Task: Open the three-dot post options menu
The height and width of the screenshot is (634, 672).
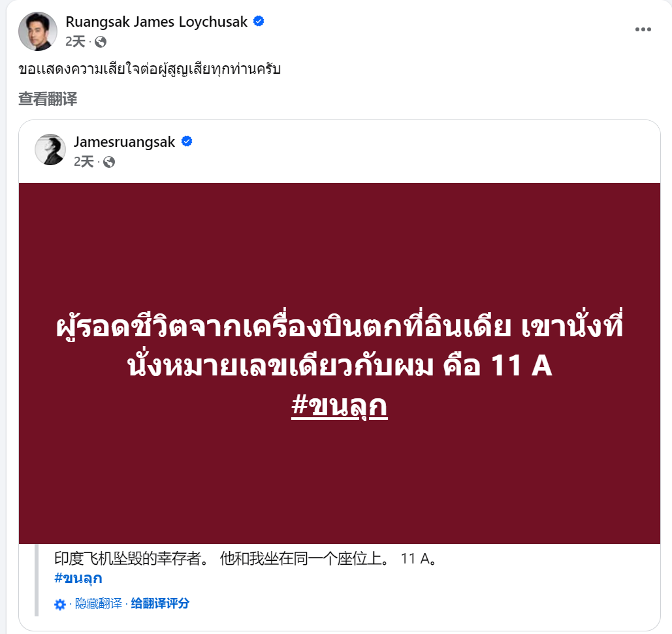Action: click(x=643, y=29)
